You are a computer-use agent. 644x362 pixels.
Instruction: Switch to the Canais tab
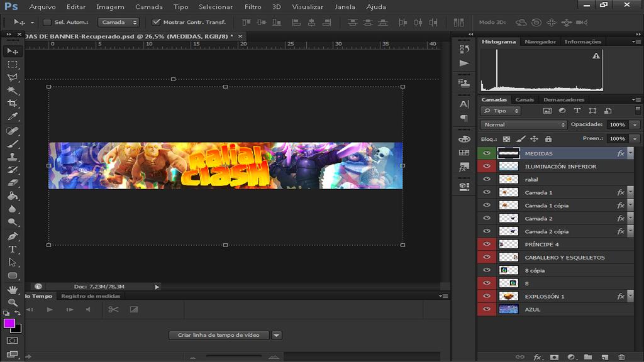coord(526,99)
